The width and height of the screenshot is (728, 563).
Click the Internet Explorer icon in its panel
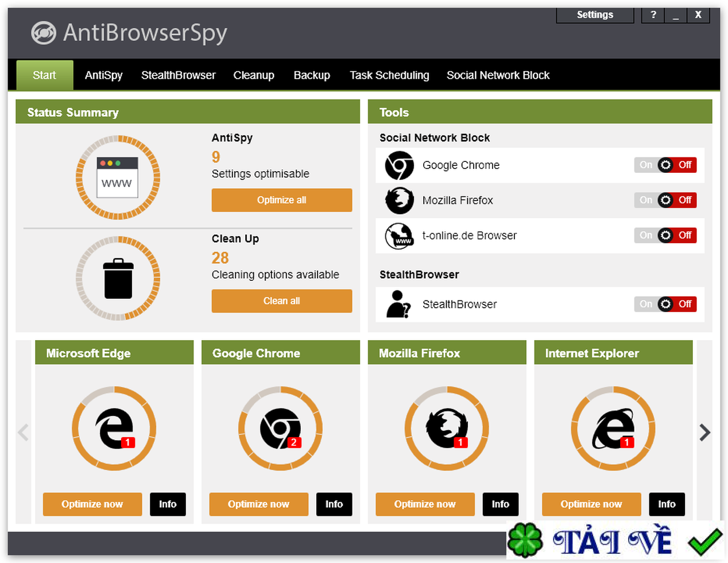coord(613,428)
